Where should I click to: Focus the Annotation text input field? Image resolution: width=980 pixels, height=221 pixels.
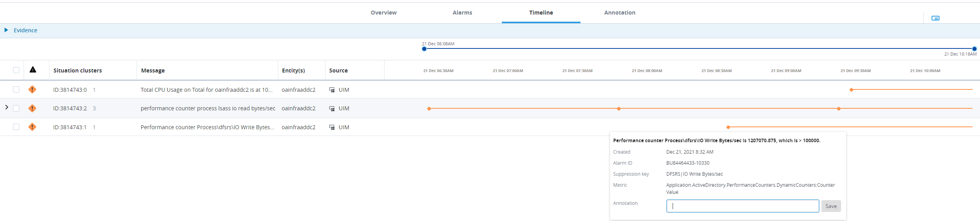[x=742, y=206]
